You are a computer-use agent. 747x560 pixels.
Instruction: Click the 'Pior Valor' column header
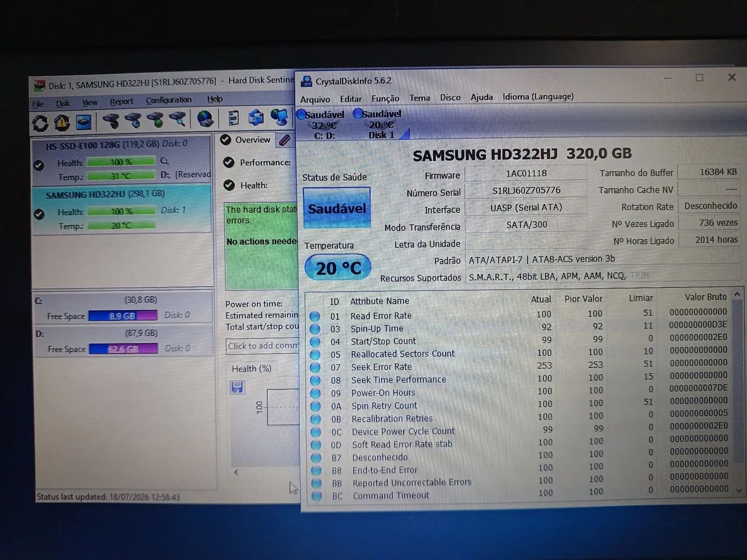584,299
